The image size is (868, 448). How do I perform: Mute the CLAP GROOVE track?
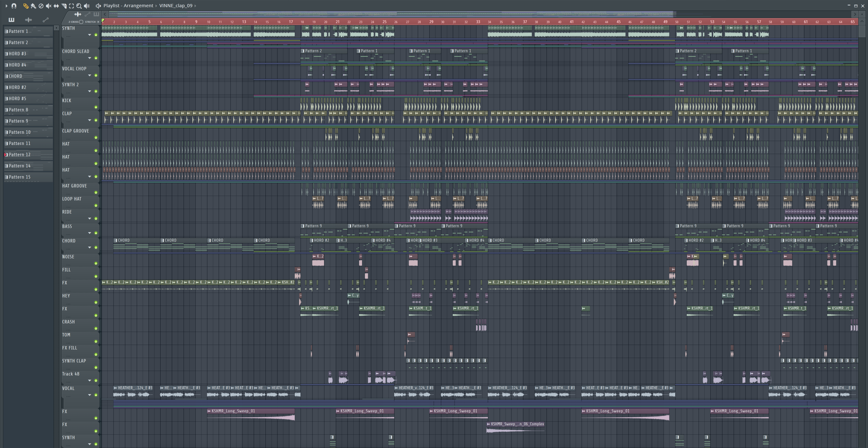coord(96,138)
